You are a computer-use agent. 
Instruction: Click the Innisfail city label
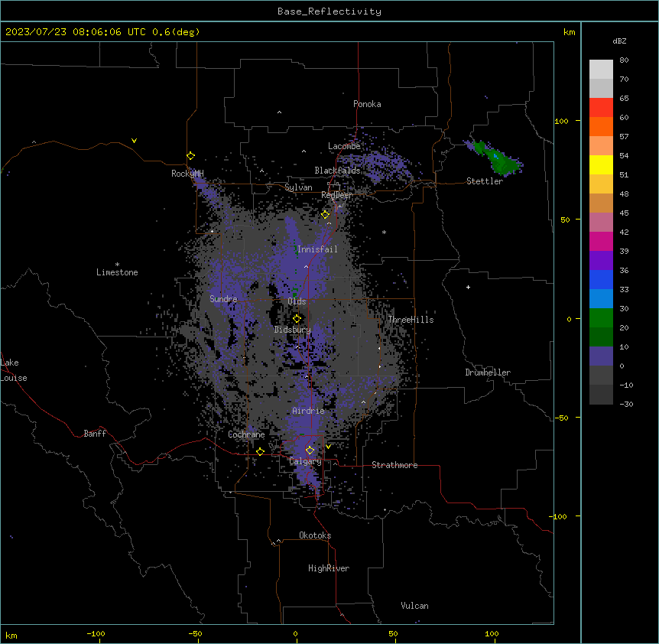317,249
